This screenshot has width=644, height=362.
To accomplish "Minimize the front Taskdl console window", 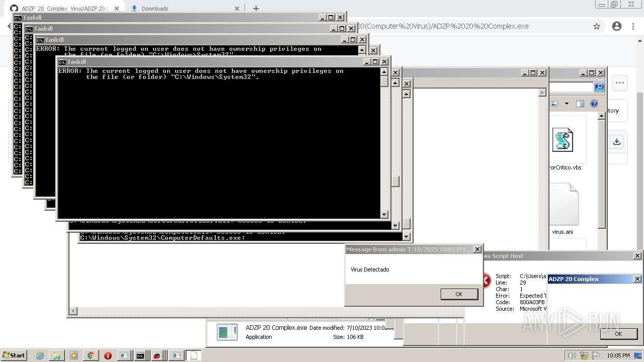I will [366, 62].
